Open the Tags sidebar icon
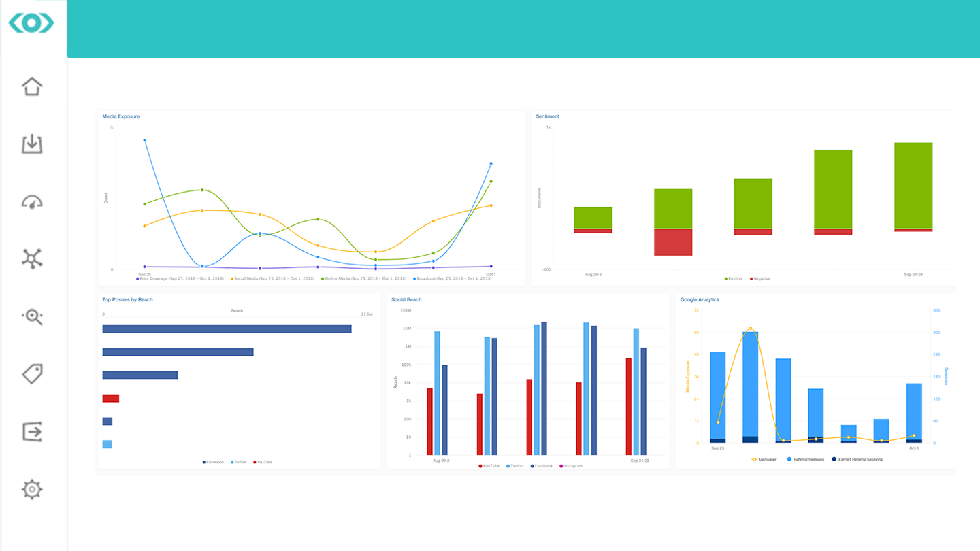The height and width of the screenshot is (551, 980). pos(31,374)
